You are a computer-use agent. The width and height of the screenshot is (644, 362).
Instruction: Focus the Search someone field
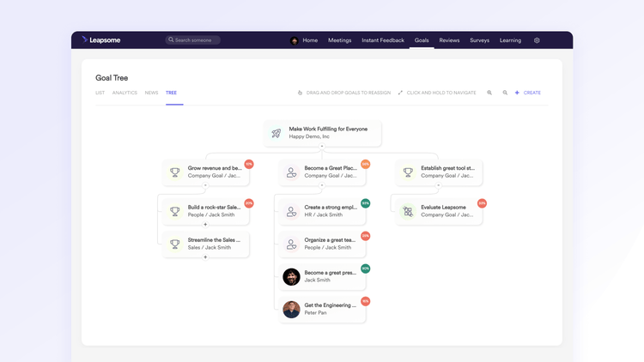193,39
